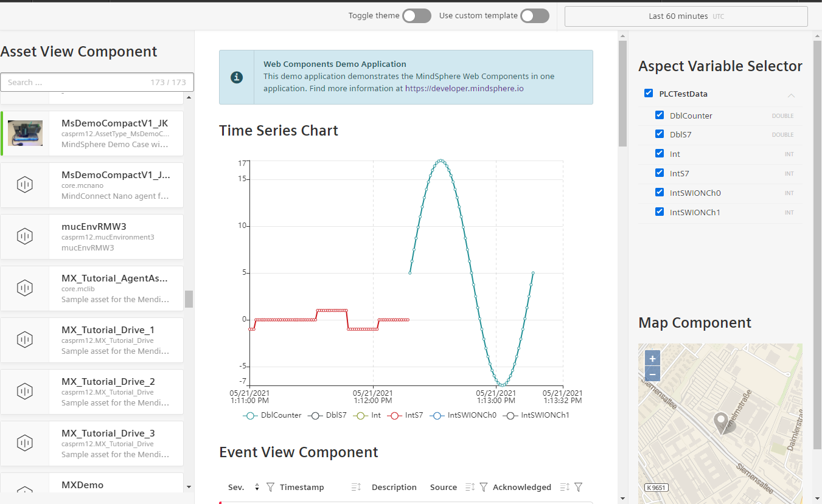Click the info icon in the demo banner
The image size is (822, 504).
[x=237, y=77]
